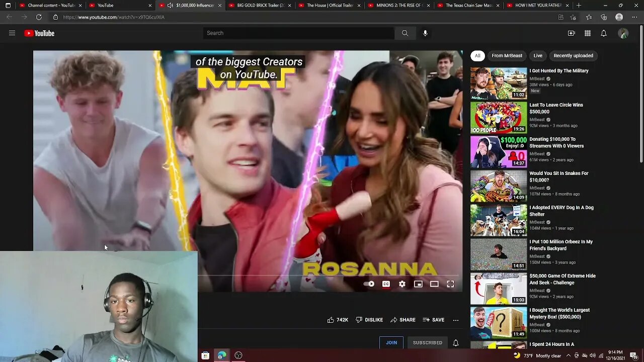Select the From MrBeast chip
Screen dimensions: 644x362
tap(507, 56)
